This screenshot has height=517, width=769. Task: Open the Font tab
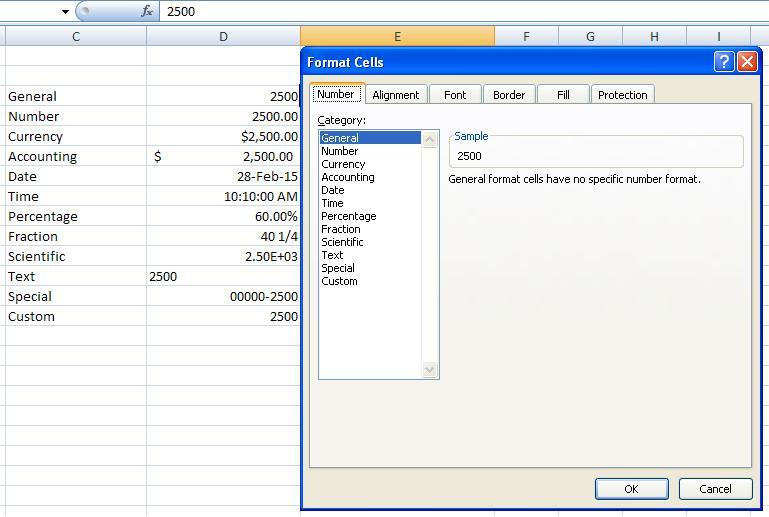455,95
